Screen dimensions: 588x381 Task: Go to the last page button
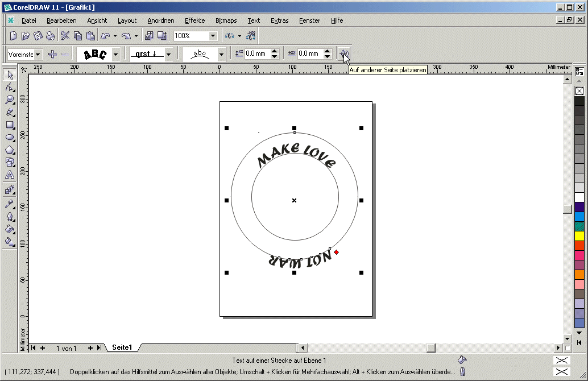coord(99,348)
